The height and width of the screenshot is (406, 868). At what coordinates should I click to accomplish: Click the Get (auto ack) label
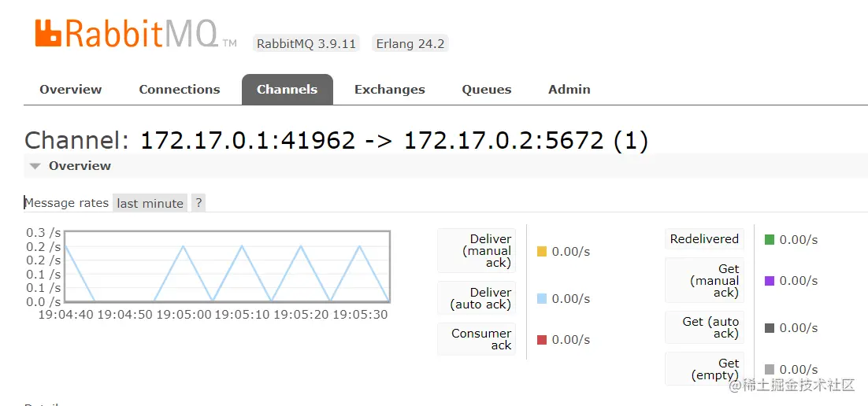click(x=704, y=327)
